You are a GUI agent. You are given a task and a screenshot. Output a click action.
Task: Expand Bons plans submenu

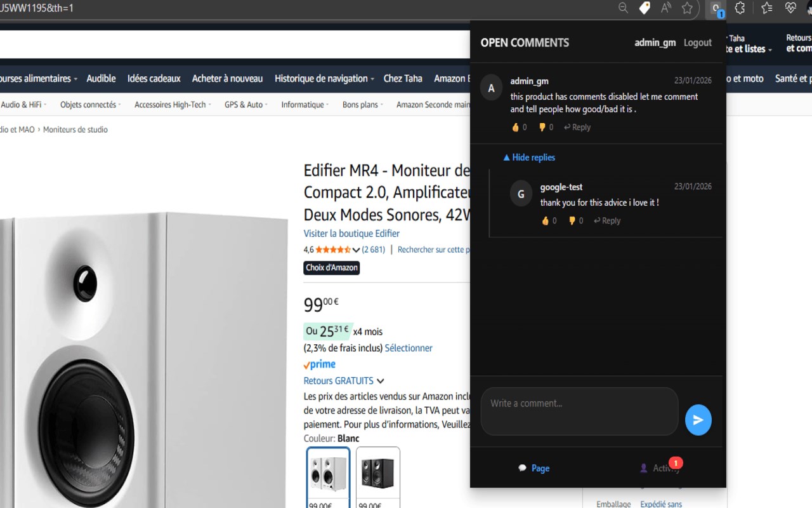coord(363,105)
